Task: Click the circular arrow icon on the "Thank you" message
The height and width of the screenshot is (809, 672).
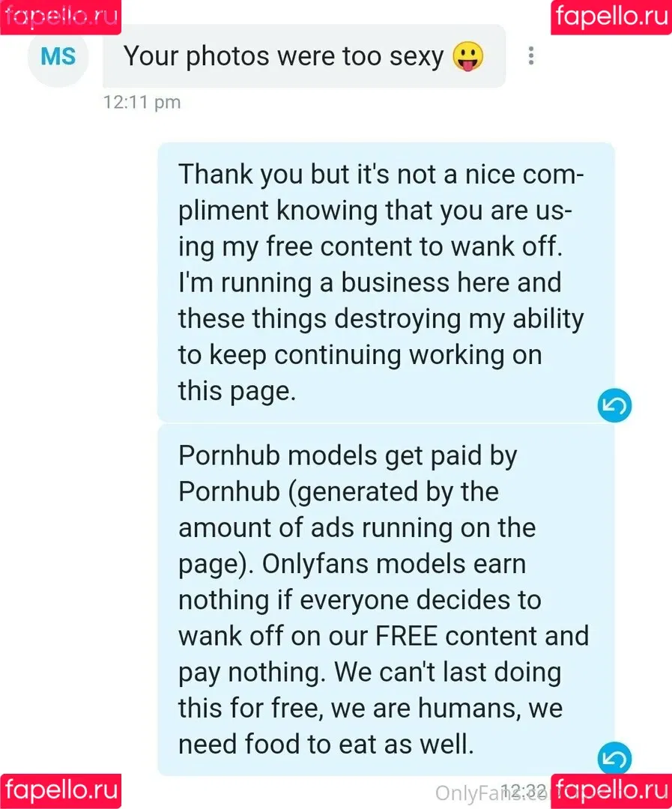Action: pyautogui.click(x=614, y=405)
